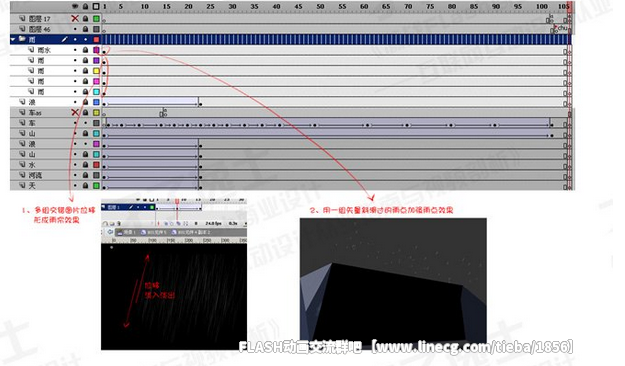The image size is (625, 366).
Task: Toggle gray outline swatch of 图层 46
Action: [x=96, y=29]
